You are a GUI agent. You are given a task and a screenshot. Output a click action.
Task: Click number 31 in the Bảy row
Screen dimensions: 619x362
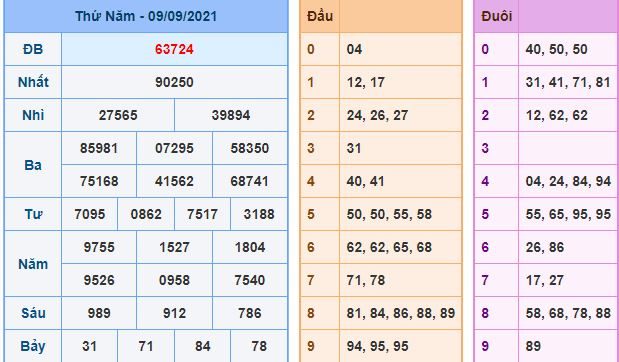click(90, 346)
